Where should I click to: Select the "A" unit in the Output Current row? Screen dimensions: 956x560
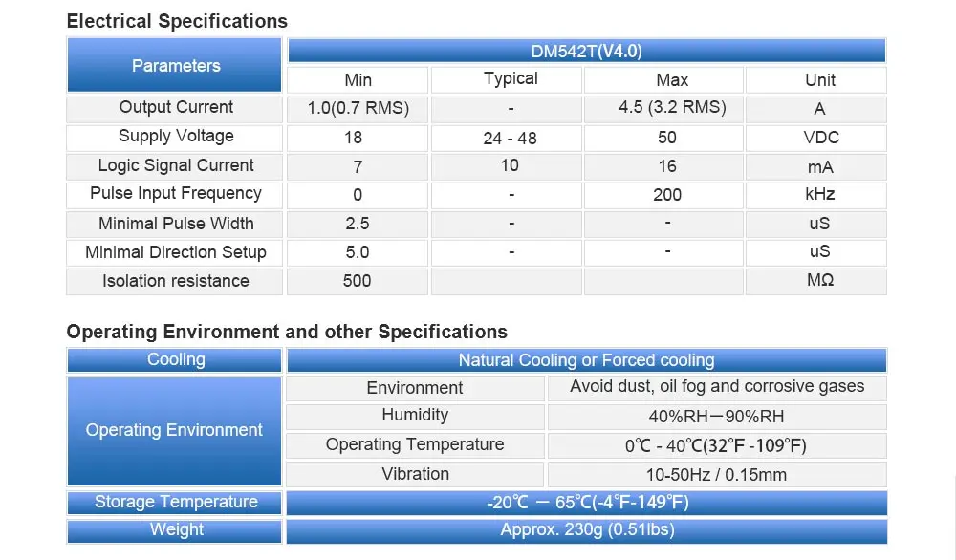pyautogui.click(x=819, y=109)
